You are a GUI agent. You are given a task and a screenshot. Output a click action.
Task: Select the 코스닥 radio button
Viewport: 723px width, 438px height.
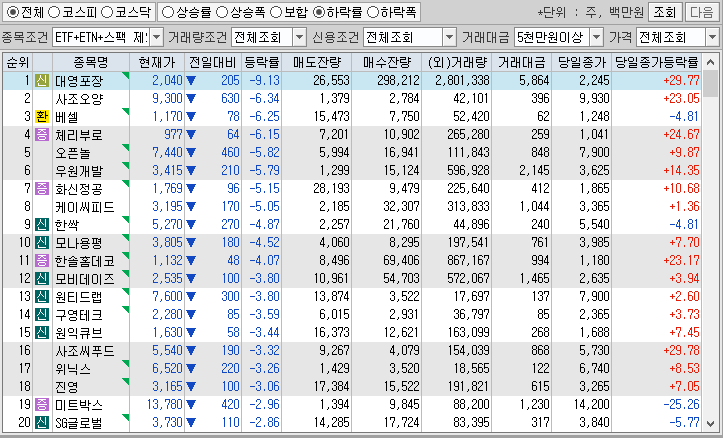[x=107, y=12]
